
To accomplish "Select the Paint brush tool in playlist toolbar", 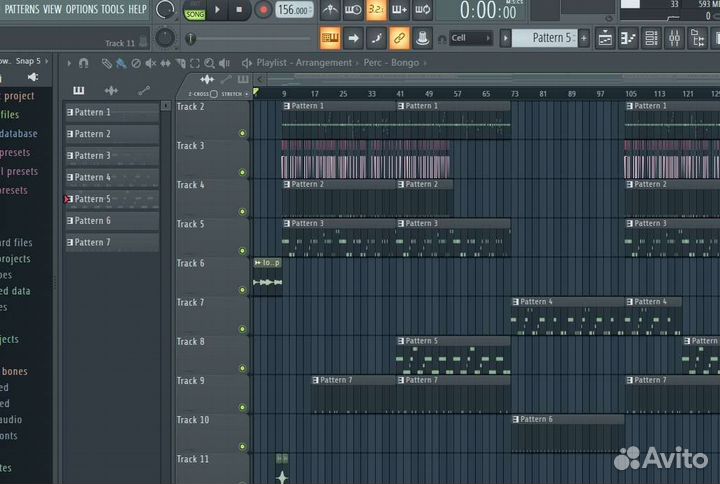I will tap(121, 63).
